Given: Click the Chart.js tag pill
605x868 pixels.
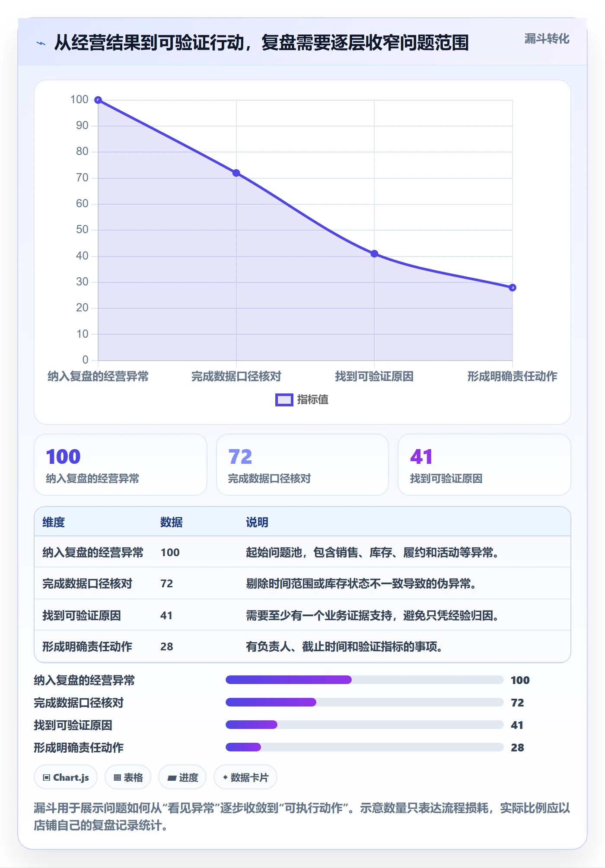Looking at the screenshot, I should (x=66, y=778).
